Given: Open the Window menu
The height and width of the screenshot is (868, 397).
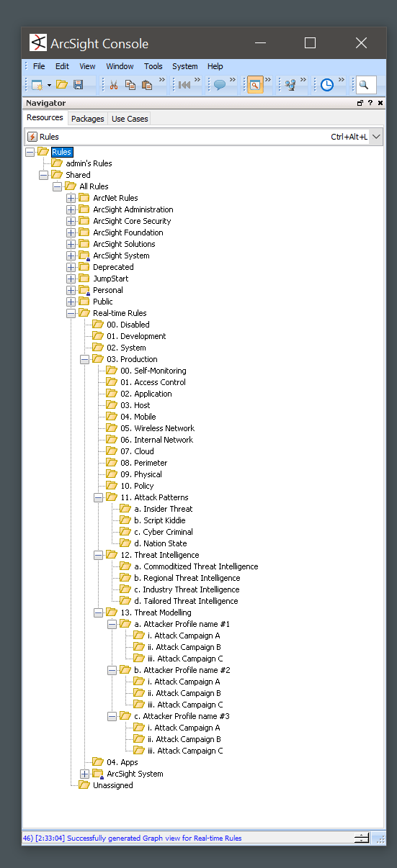Looking at the screenshot, I should tap(120, 66).
